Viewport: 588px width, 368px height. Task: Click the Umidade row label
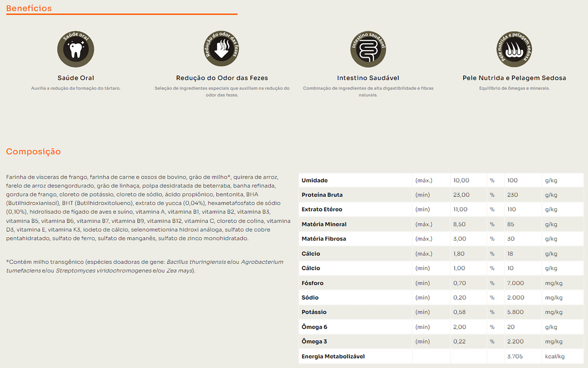pyautogui.click(x=314, y=180)
